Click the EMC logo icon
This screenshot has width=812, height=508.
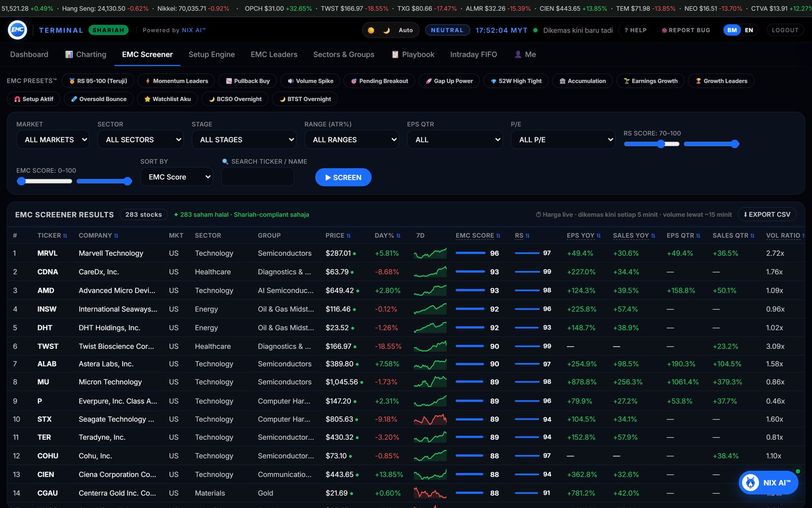click(x=17, y=30)
